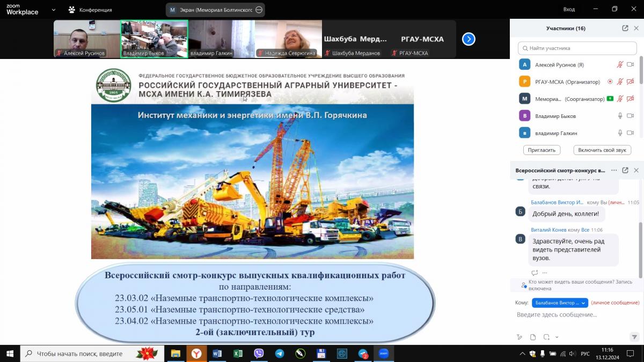Click disabled camera icon of Мемориа... (Соорганизатор)
This screenshot has width=644, height=362.
point(631,99)
